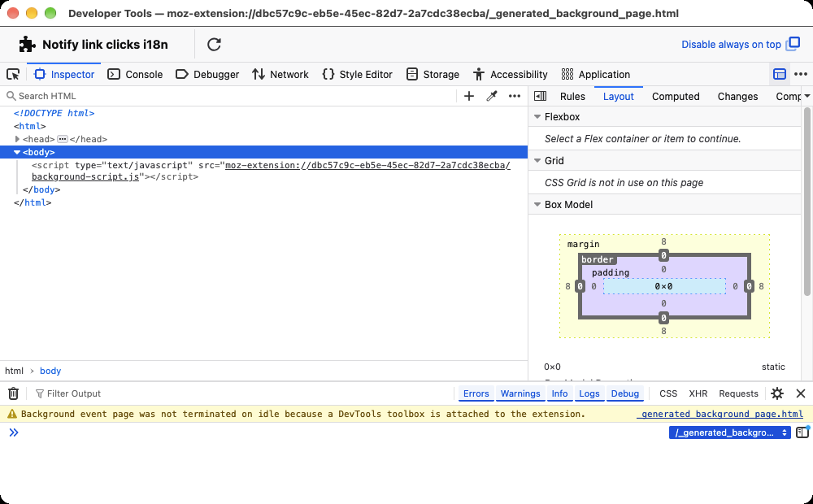This screenshot has height=504, width=813.
Task: Open the sidebar tabs overflow dropdown arrow
Action: [807, 97]
